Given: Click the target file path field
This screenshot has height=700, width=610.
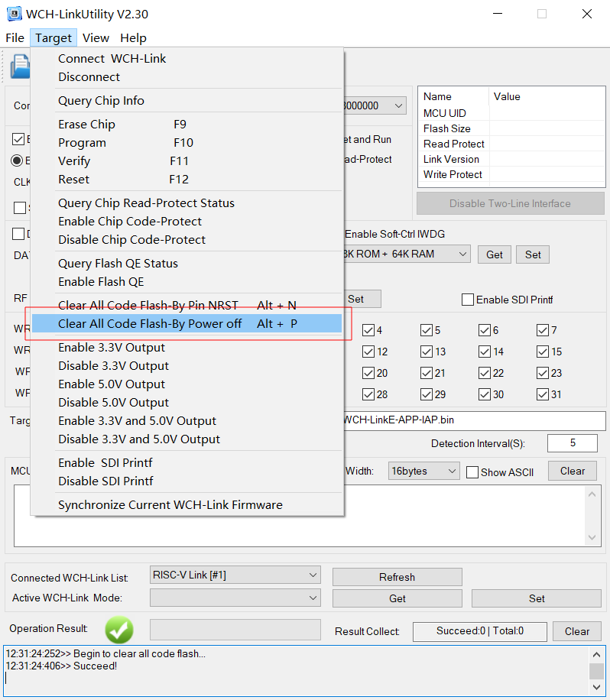Looking at the screenshot, I should 474,420.
